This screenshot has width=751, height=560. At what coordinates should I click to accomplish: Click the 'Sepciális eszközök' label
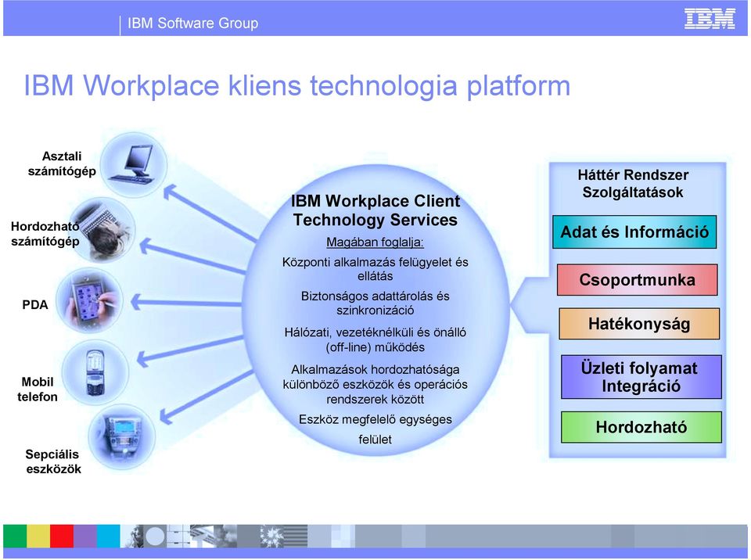(52, 461)
